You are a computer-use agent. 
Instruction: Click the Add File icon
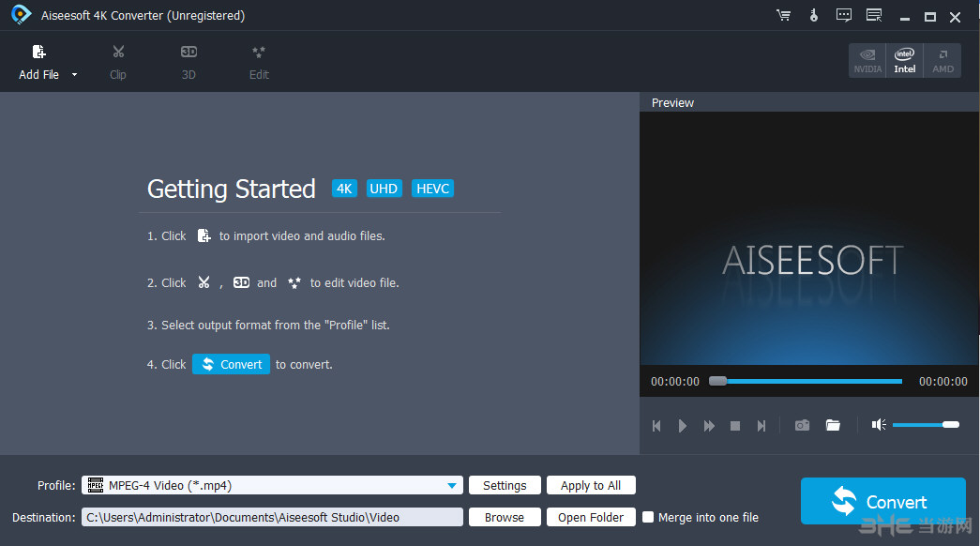(x=38, y=52)
